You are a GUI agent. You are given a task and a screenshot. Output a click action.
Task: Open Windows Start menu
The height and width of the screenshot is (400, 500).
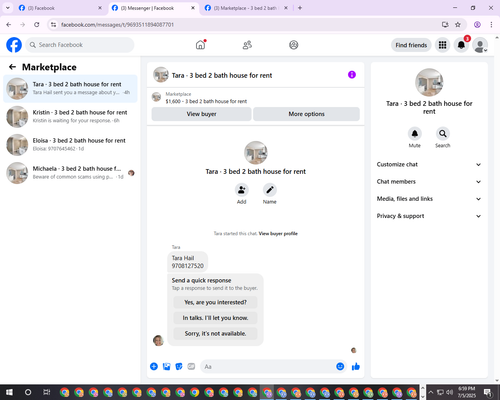coord(9,392)
